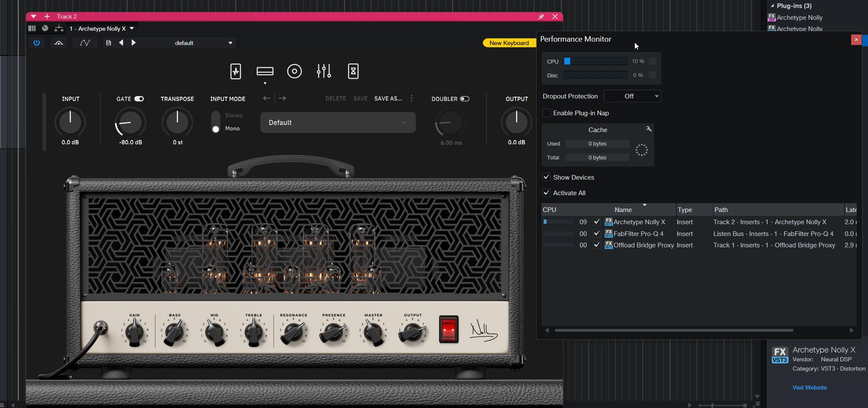Select the amp section icon

(265, 71)
